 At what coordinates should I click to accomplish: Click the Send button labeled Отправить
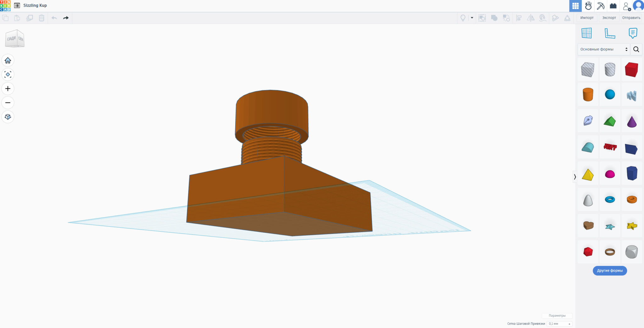(x=631, y=18)
